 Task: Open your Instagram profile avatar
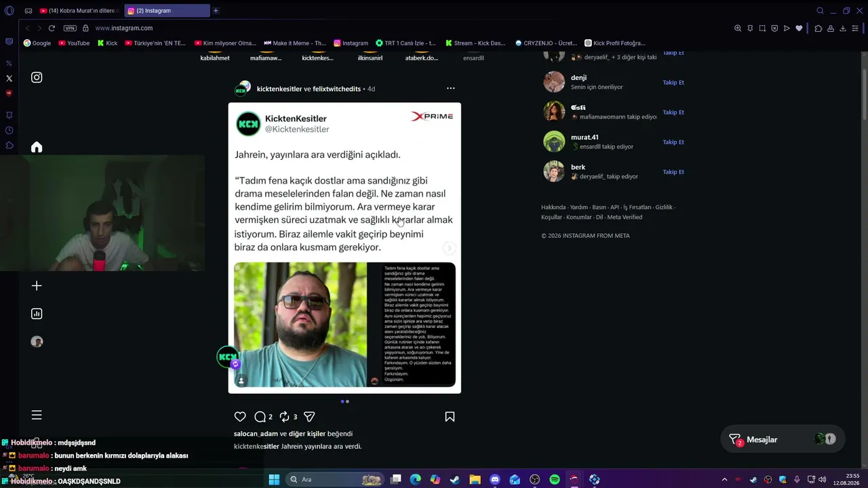pos(37,342)
